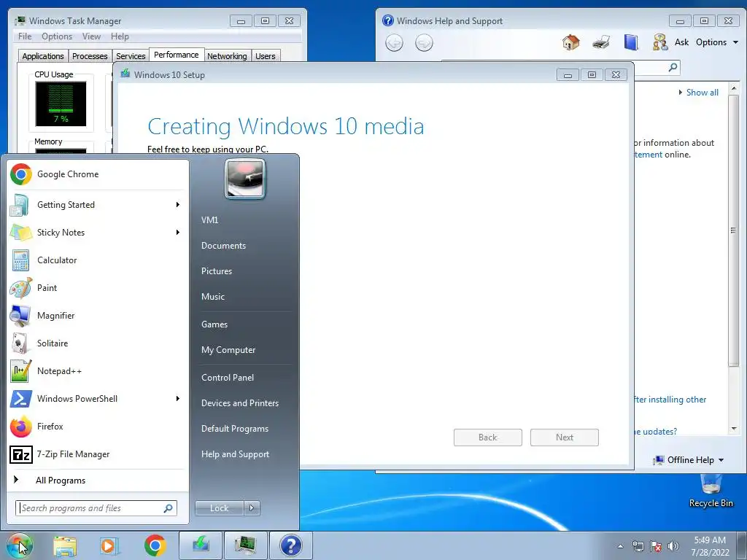Click Back in Windows 10 Setup
Image resolution: width=747 pixels, height=560 pixels.
point(488,437)
